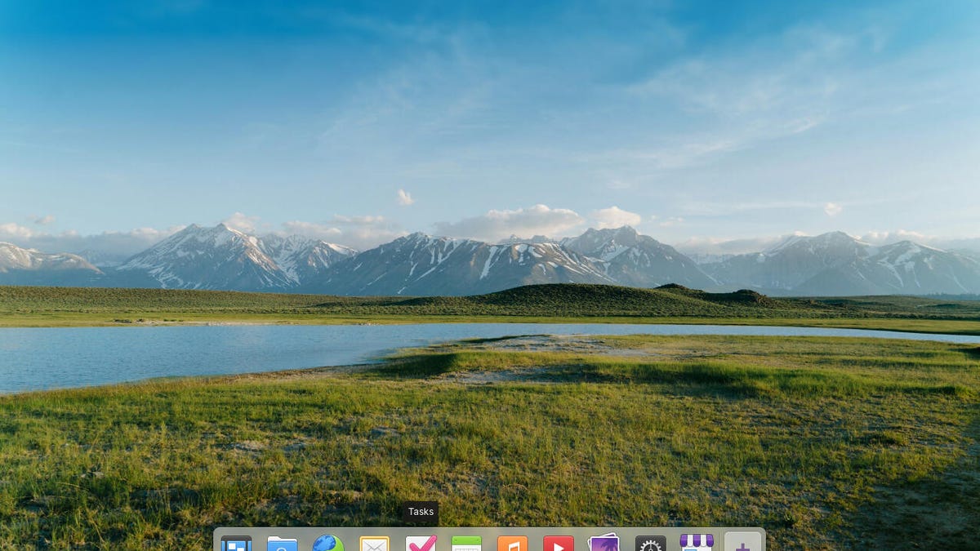Start the Music player
This screenshot has width=980, height=551.
point(513,541)
